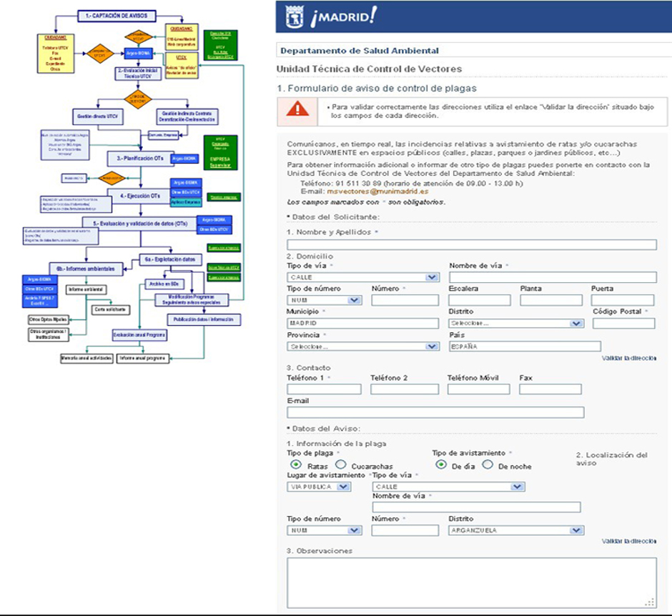Select the Cucarachas pest type option
Image resolution: width=672 pixels, height=616 pixels.
[341, 465]
